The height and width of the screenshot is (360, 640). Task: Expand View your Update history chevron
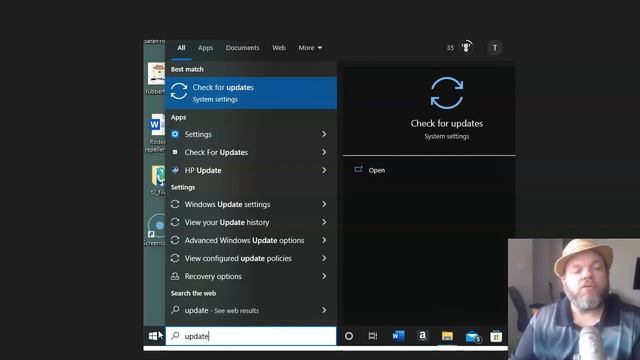click(x=324, y=222)
